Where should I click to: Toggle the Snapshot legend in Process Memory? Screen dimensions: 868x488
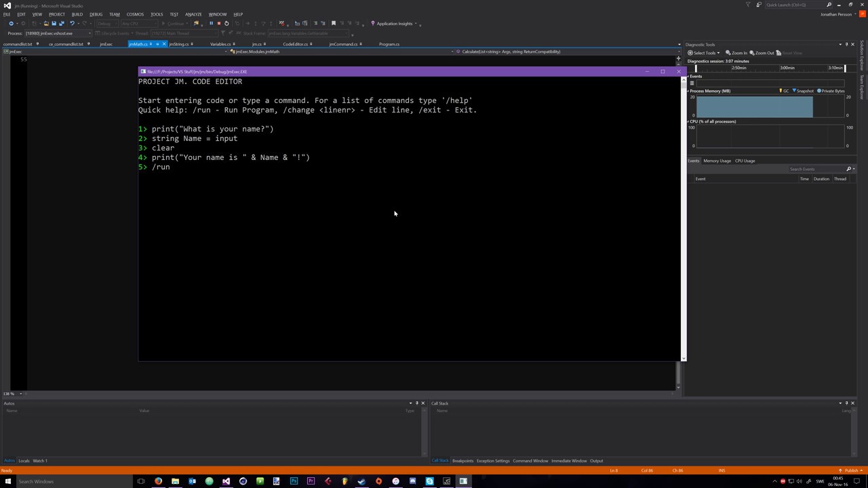pos(803,91)
